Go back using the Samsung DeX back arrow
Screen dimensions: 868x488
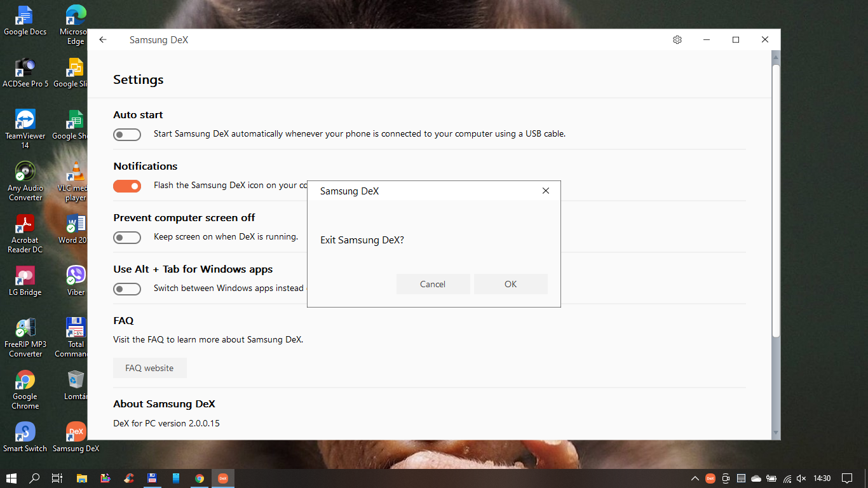[103, 39]
